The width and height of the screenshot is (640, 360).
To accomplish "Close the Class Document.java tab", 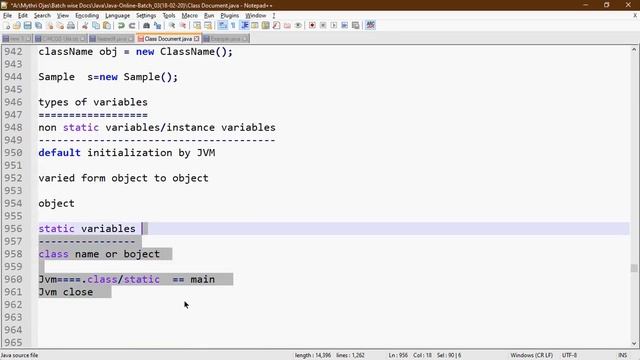I will tap(197, 39).
